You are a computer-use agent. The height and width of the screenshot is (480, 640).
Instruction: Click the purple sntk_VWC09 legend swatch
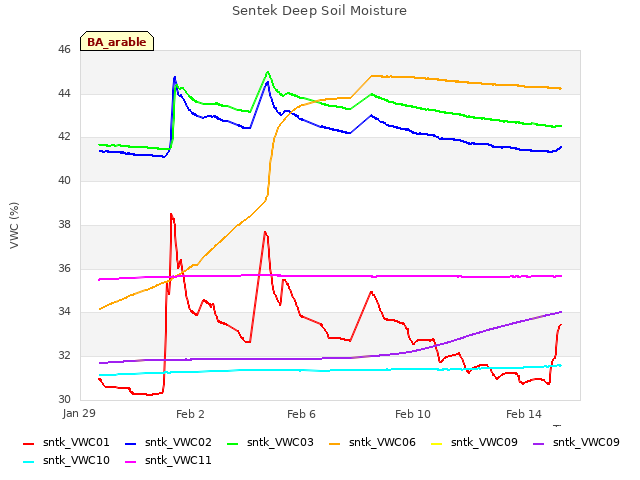(539, 444)
